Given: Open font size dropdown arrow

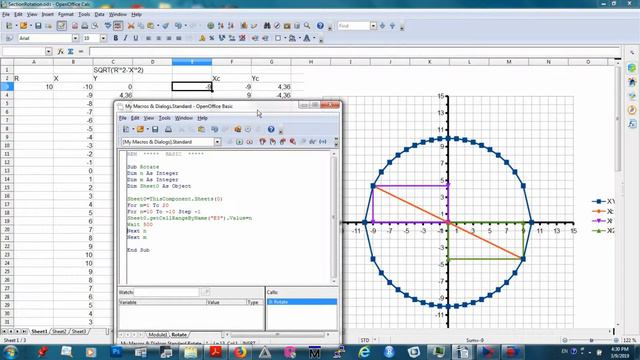Looking at the screenshot, I should click(103, 38).
